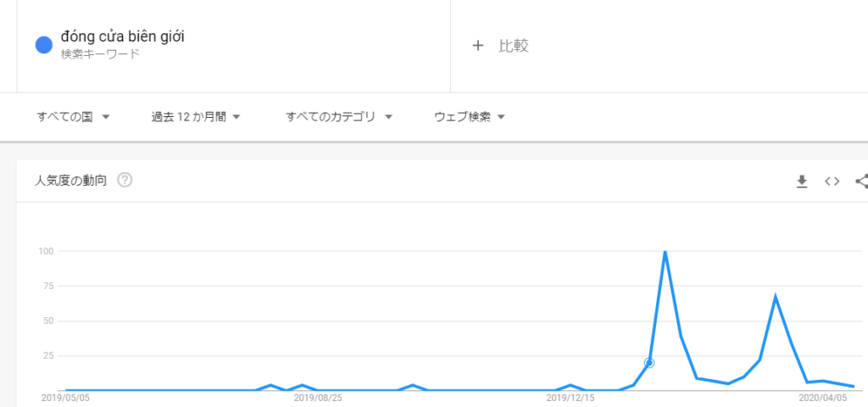Click the 2020/04/05 date label
The height and width of the screenshot is (407, 868).
point(822,397)
